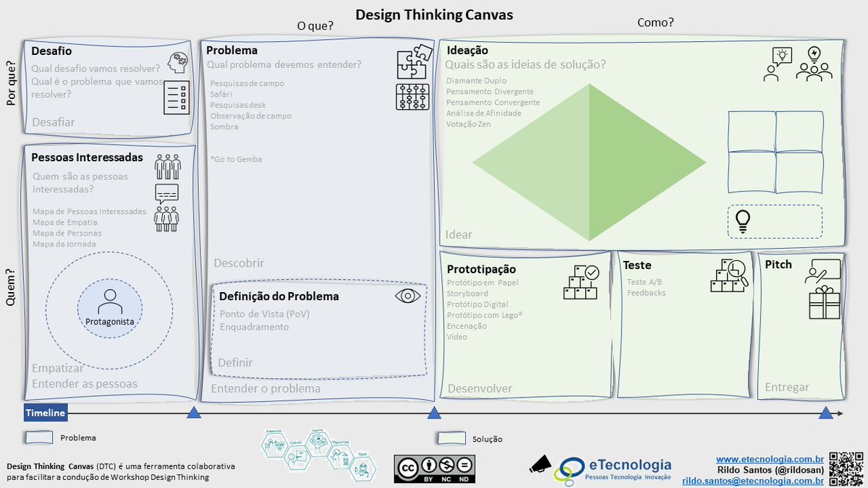Open the www.etecnologia.com.br link
Image resolution: width=868 pixels, height=488 pixels.
click(770, 458)
